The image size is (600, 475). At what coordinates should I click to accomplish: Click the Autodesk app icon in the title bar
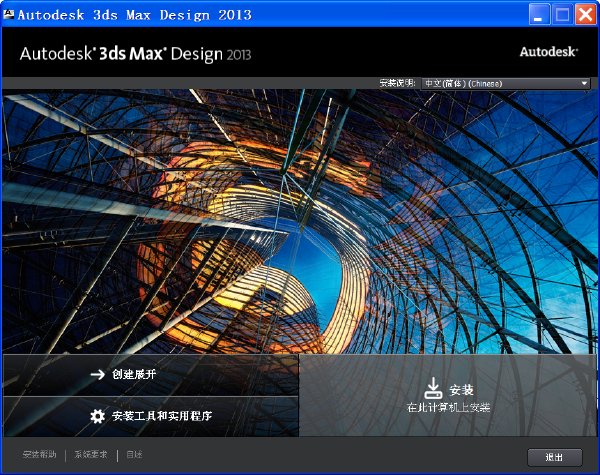pyautogui.click(x=8, y=15)
